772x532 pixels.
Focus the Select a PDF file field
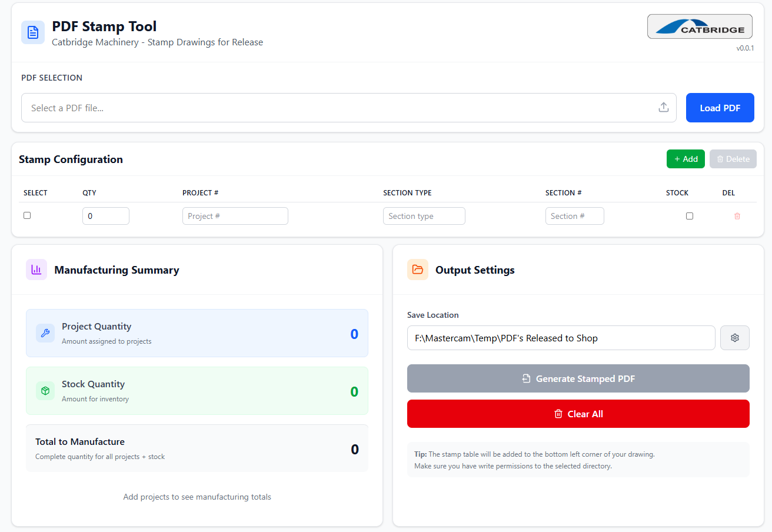pyautogui.click(x=349, y=108)
